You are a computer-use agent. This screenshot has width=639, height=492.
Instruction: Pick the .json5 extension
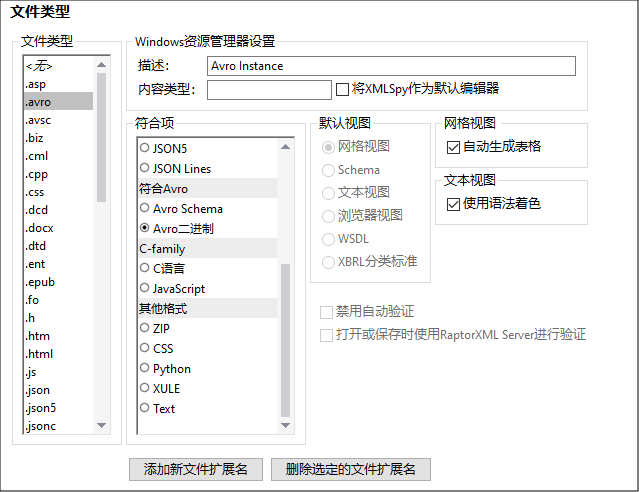point(58,408)
